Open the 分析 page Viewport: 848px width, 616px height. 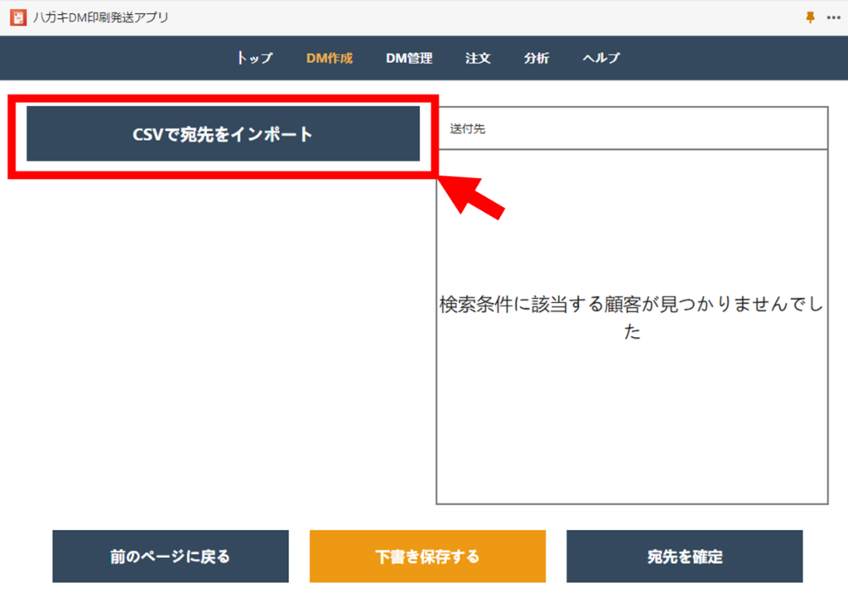(536, 58)
